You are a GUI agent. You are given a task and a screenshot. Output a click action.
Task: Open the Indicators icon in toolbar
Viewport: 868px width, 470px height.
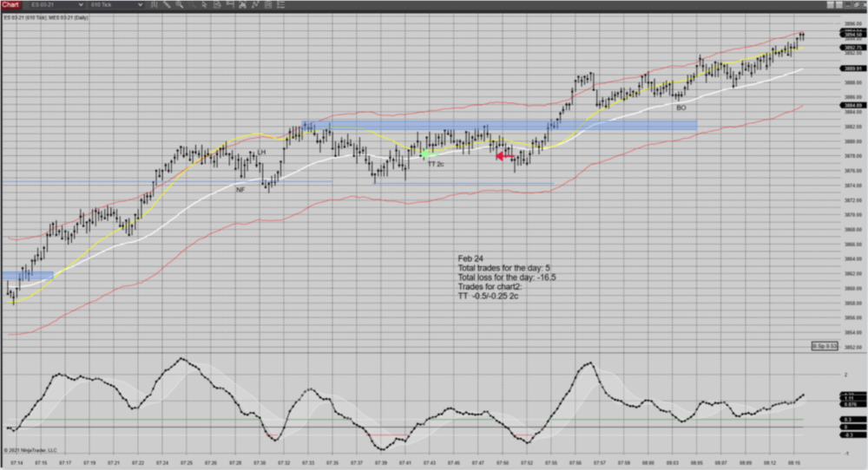click(230, 4)
